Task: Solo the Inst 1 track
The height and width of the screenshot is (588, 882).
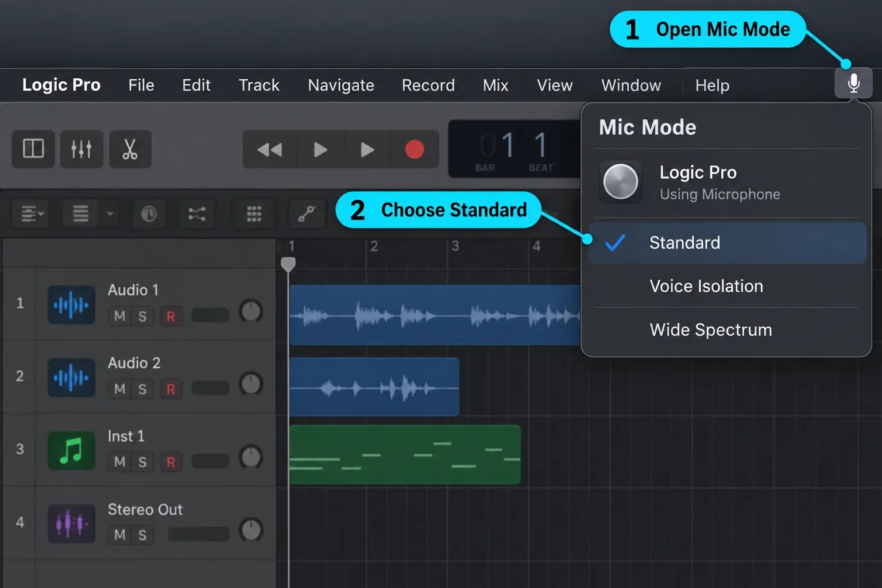Action: point(142,462)
